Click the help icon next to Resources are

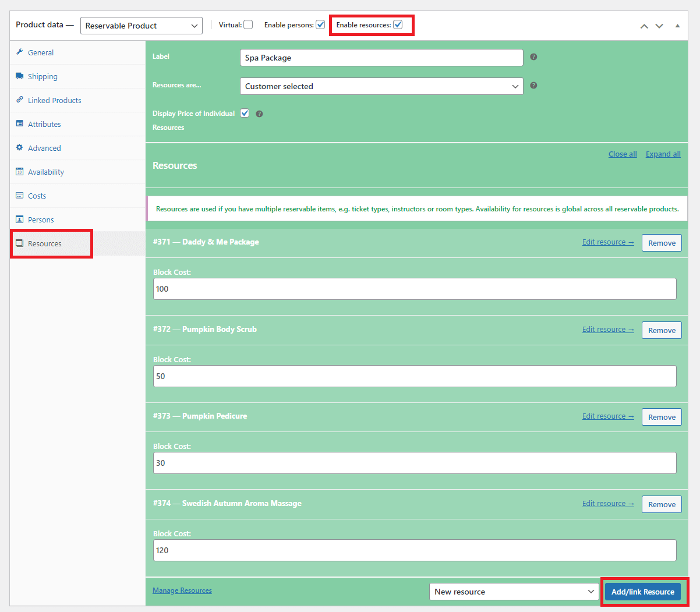pyautogui.click(x=533, y=85)
